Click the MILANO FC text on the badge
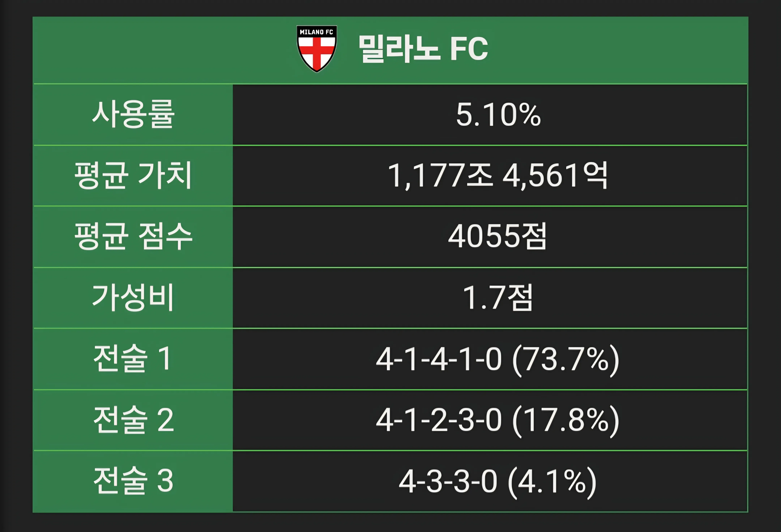This screenshot has height=532, width=781. (x=316, y=32)
